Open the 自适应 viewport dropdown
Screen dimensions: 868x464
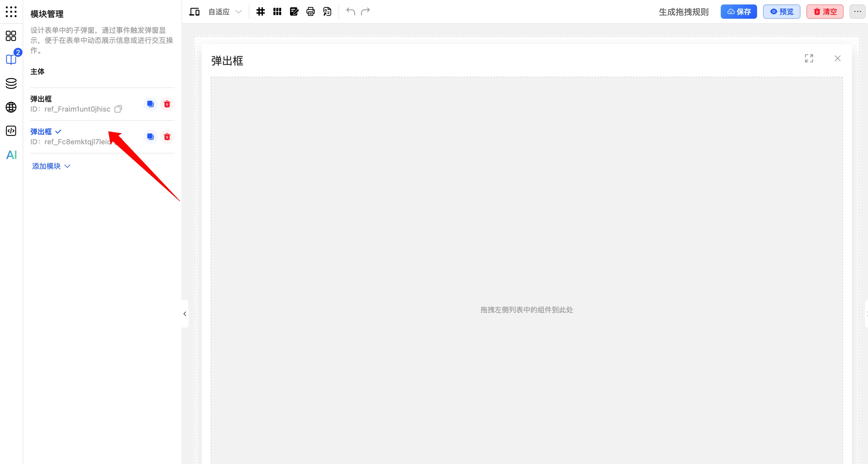coord(224,12)
